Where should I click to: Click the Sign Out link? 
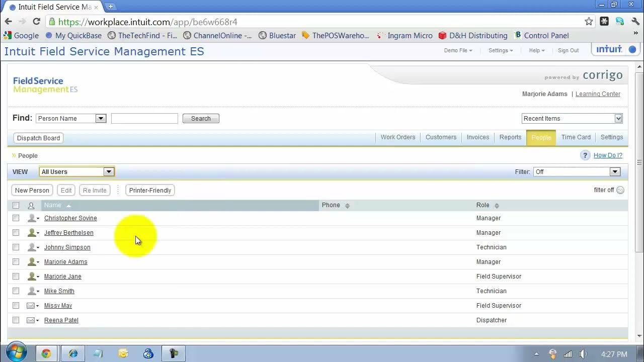[x=568, y=50]
